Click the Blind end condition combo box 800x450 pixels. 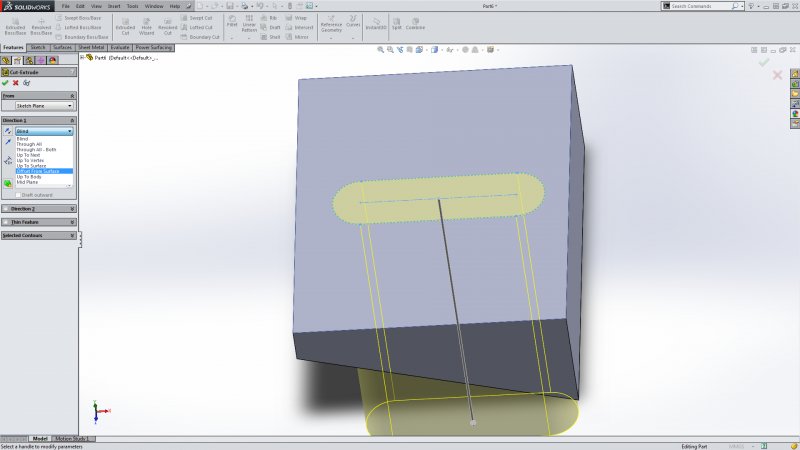click(44, 131)
